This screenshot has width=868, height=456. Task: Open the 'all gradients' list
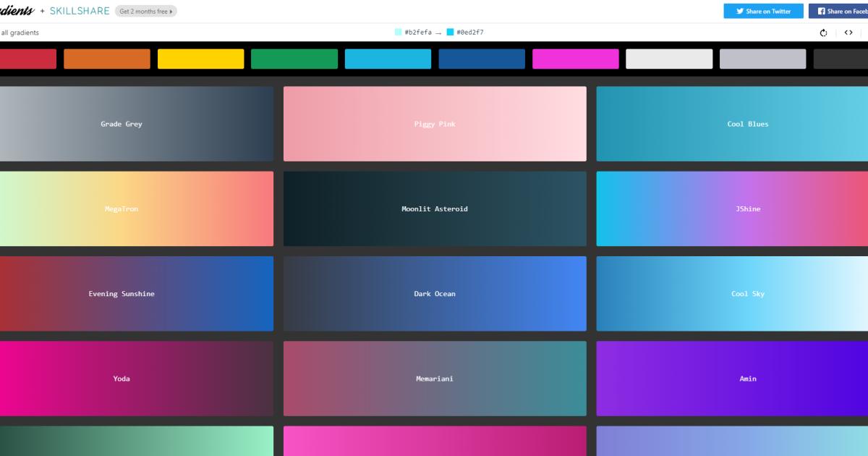20,33
